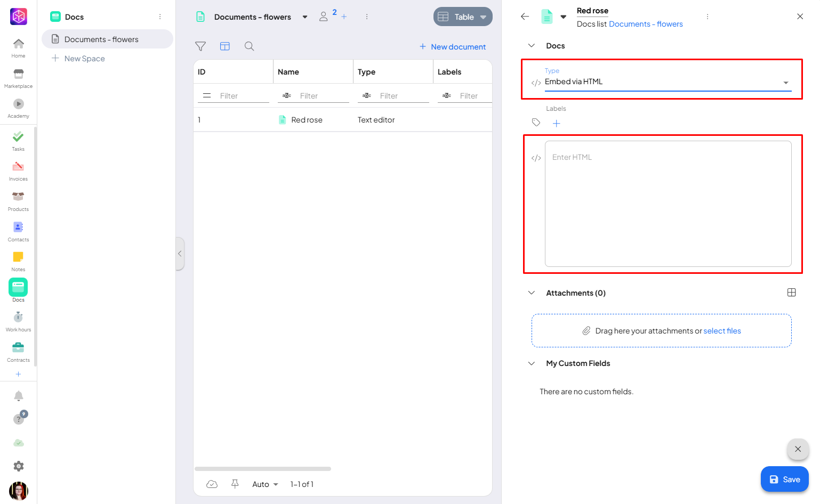Collapse the Attachments section
This screenshot has width=820, height=504.
click(x=532, y=293)
